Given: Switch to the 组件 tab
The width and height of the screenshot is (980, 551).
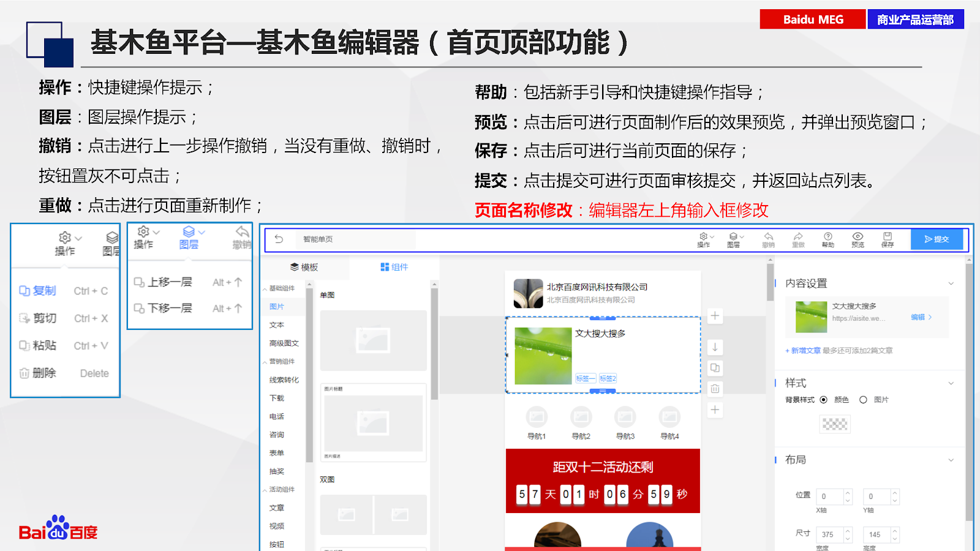Looking at the screenshot, I should pyautogui.click(x=394, y=267).
